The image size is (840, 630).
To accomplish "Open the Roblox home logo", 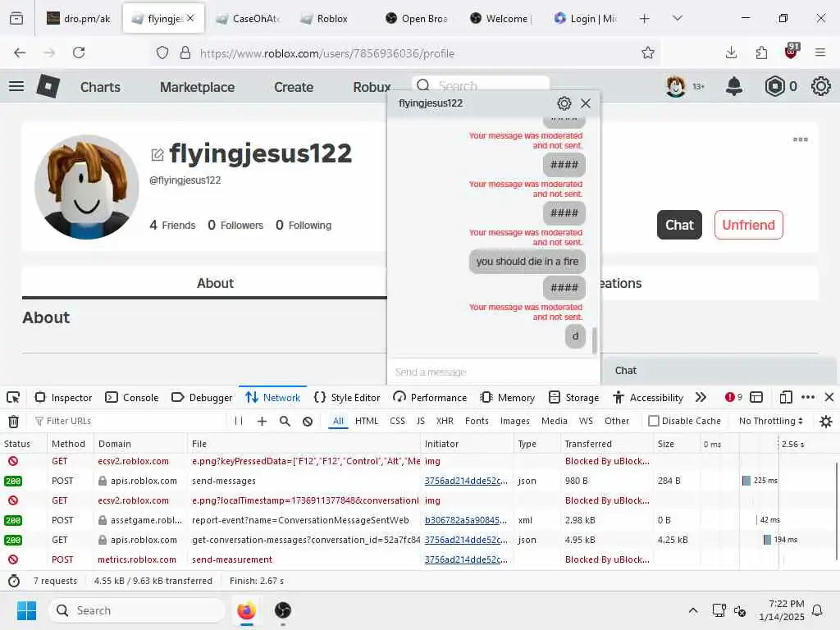I will pyautogui.click(x=48, y=86).
